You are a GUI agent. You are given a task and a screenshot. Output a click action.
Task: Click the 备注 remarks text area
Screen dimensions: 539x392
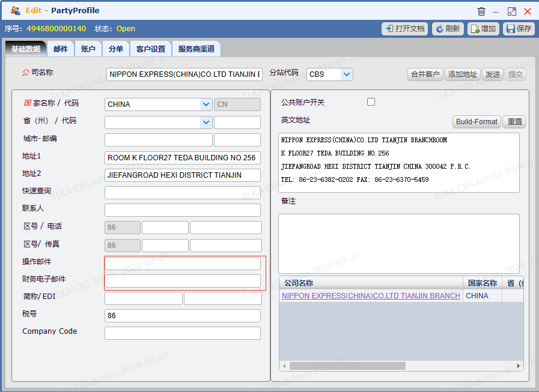coord(399,244)
